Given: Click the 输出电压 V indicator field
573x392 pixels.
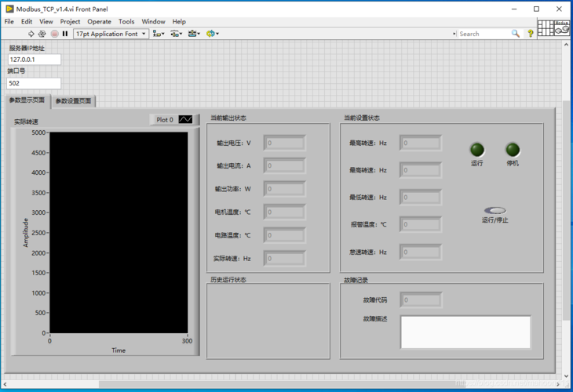Looking at the screenshot, I should click(284, 143).
